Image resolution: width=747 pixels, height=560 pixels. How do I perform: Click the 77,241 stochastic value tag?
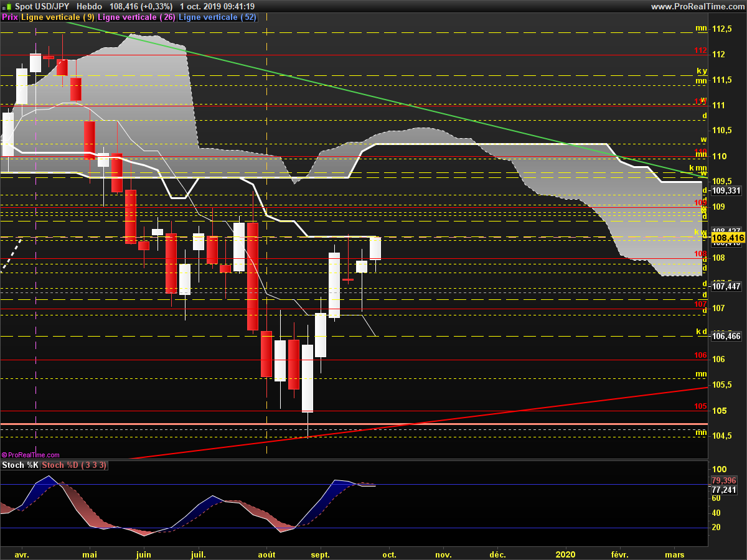click(724, 490)
